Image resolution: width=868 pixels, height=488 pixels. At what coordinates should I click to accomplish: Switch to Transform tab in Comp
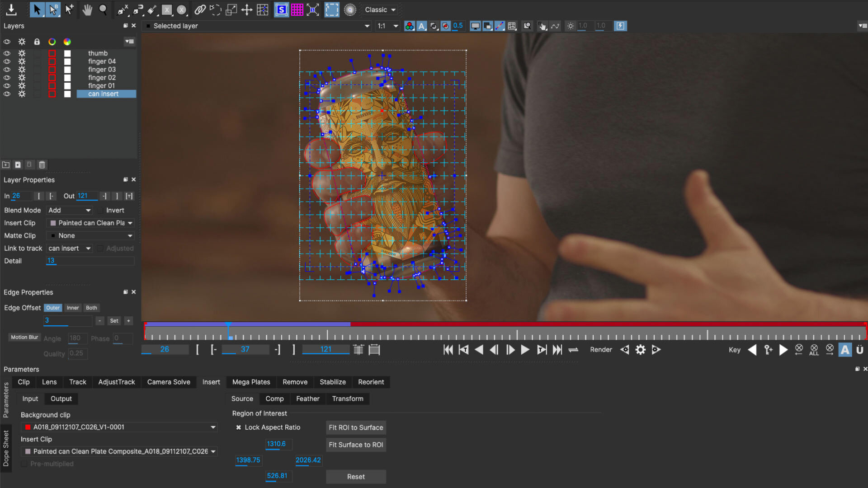(348, 399)
